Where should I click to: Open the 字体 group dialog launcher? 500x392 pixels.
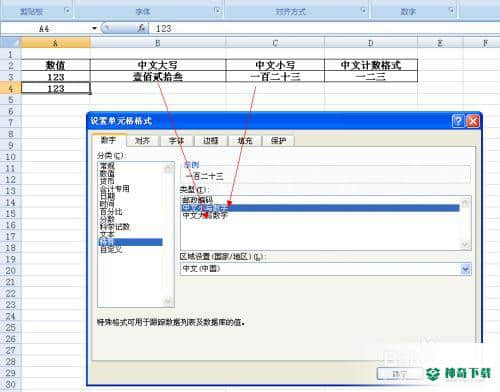(217, 11)
